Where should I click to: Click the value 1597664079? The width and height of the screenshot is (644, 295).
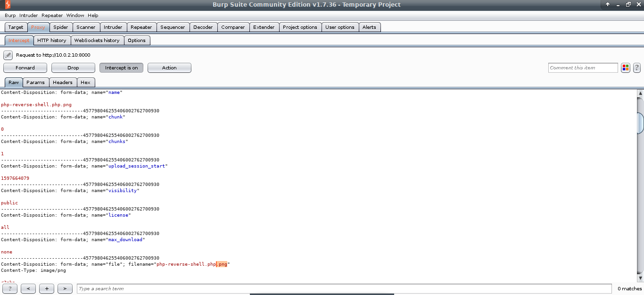[x=15, y=178]
